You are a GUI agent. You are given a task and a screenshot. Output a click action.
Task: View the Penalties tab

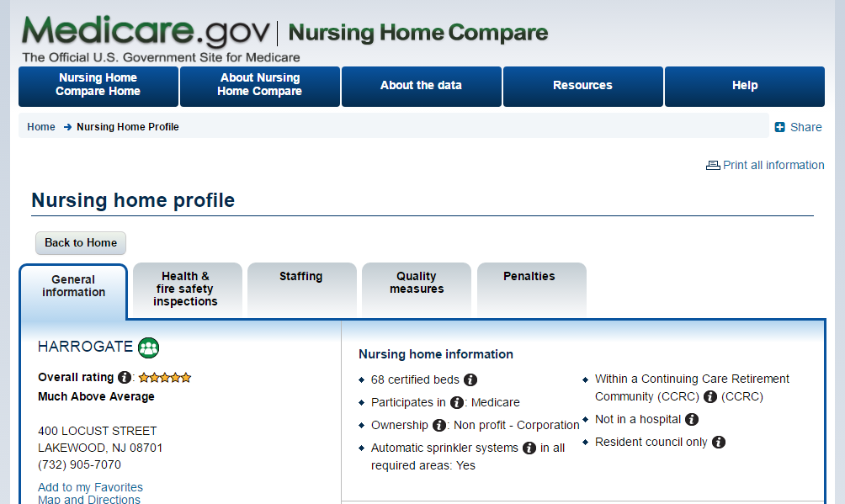[x=529, y=277]
